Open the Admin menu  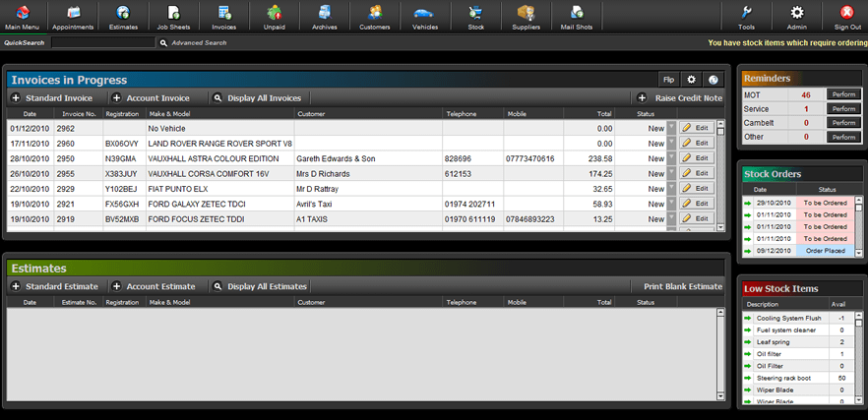(797, 17)
